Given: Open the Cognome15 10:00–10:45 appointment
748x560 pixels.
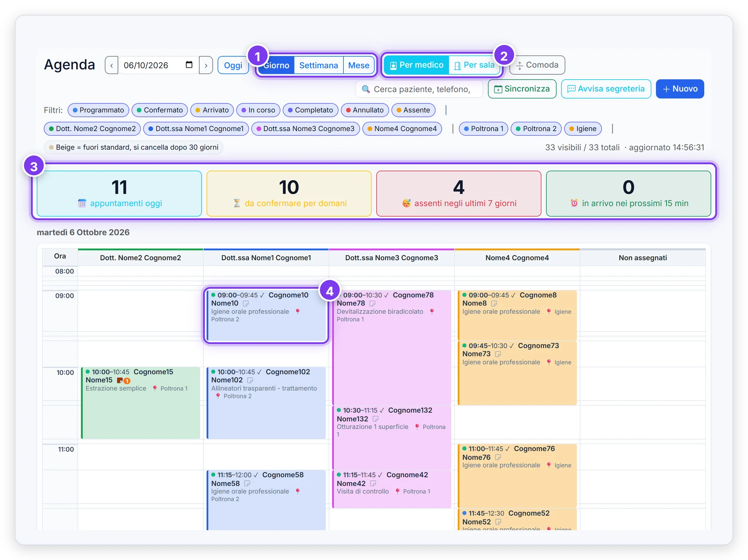Looking at the screenshot, I should [x=140, y=403].
